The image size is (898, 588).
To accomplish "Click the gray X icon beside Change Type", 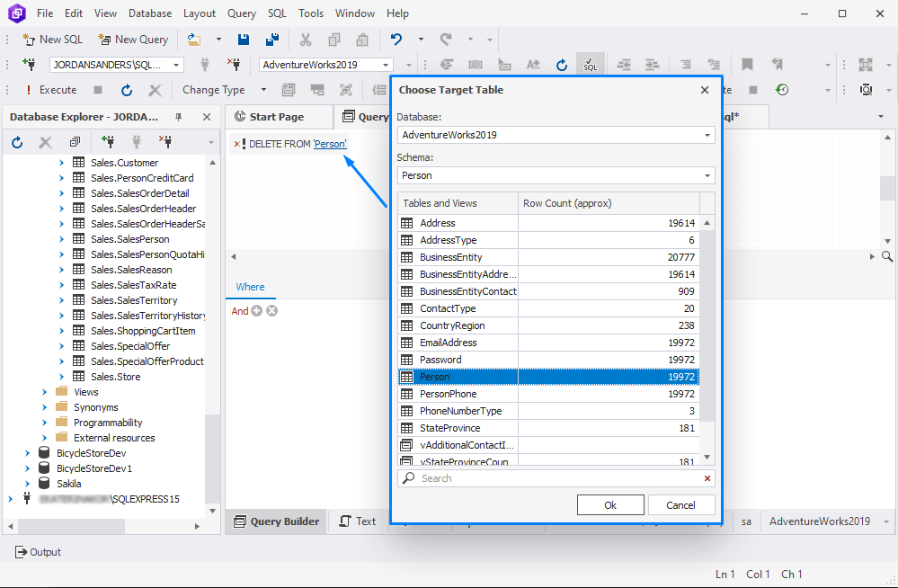I will [155, 90].
